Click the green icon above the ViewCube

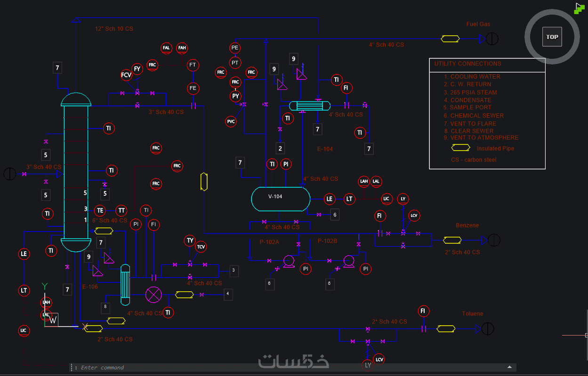pyautogui.click(x=579, y=8)
